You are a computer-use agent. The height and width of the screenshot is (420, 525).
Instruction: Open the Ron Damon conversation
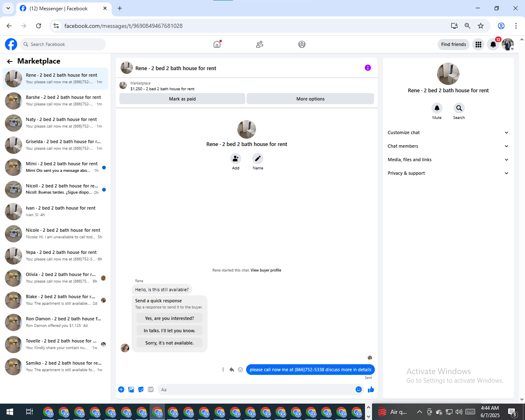[55, 322]
